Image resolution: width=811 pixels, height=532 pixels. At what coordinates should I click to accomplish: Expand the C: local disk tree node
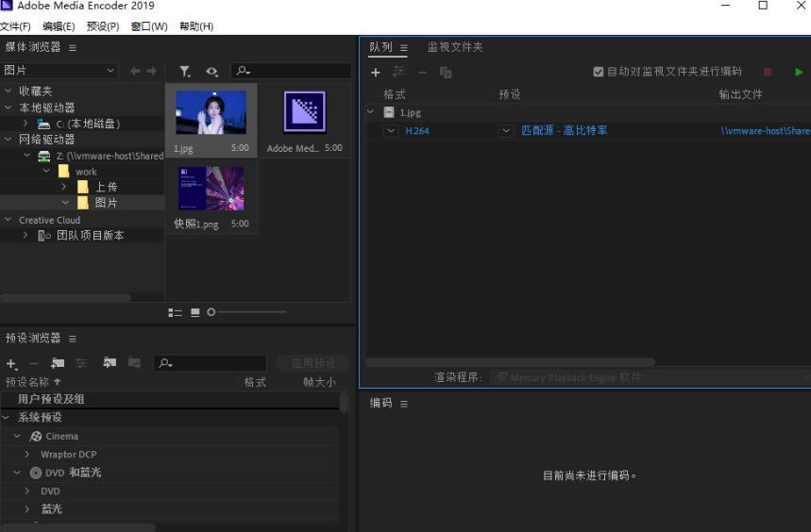click(25, 124)
